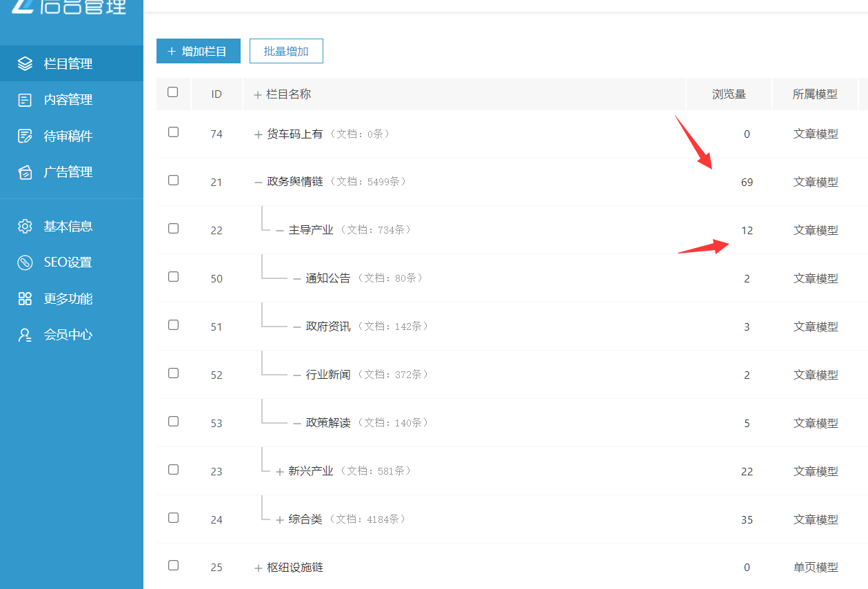
Task: Select the checkbox for row ID 22
Action: coord(173,228)
